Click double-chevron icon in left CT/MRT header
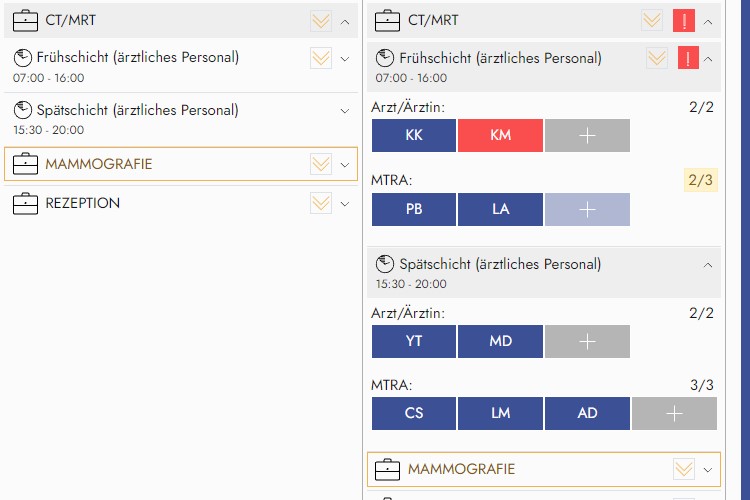Screen dimensions: 750x500 pyautogui.click(x=321, y=20)
